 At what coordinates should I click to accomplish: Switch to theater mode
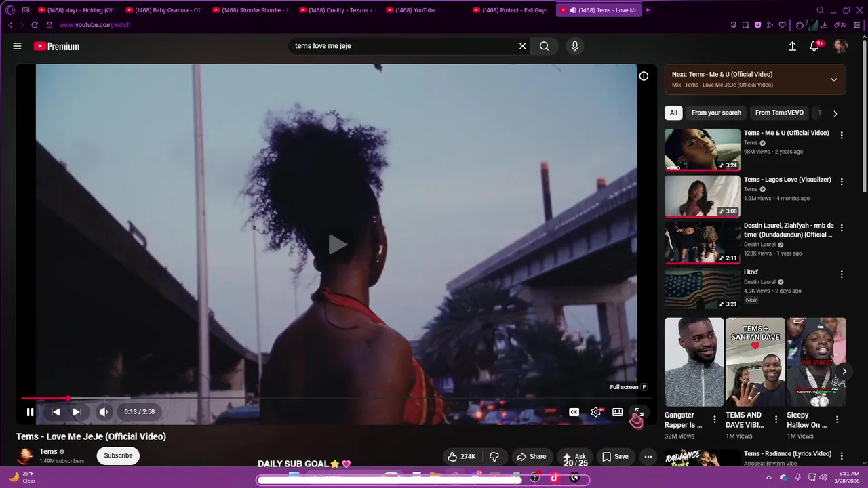(x=617, y=412)
